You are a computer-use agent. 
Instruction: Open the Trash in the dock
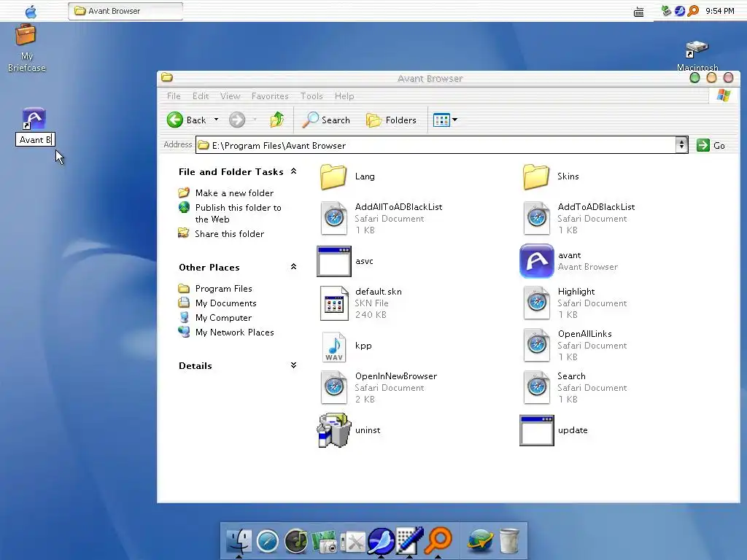point(508,541)
